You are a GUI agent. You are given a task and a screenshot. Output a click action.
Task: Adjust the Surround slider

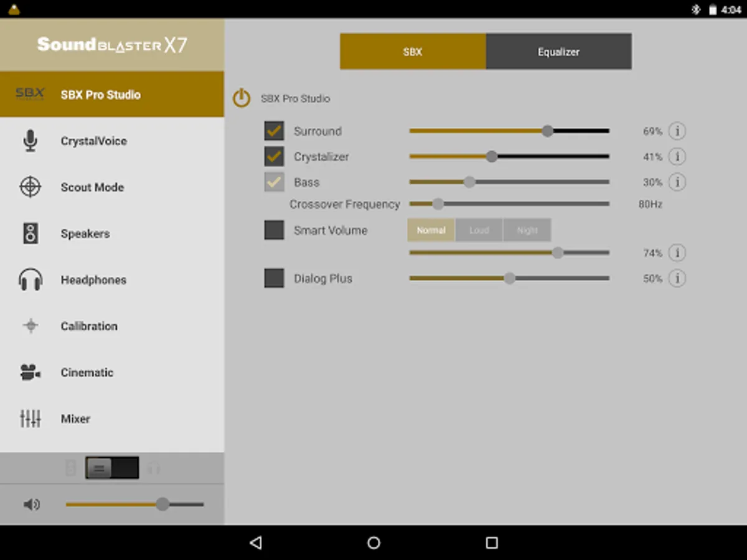(x=509, y=131)
